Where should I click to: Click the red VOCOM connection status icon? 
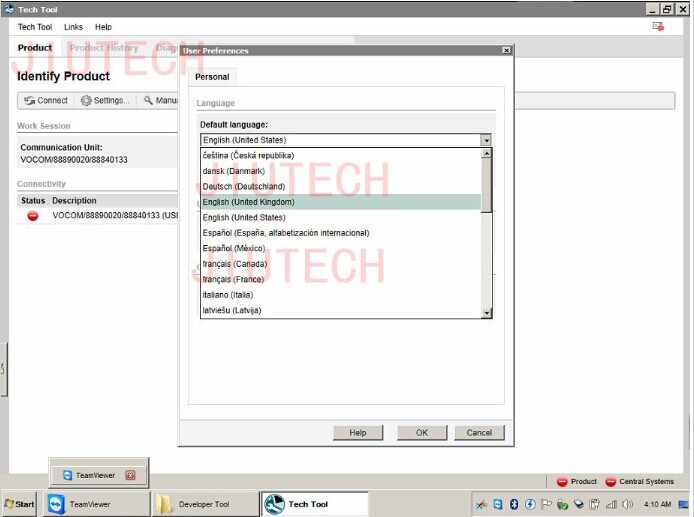[33, 216]
